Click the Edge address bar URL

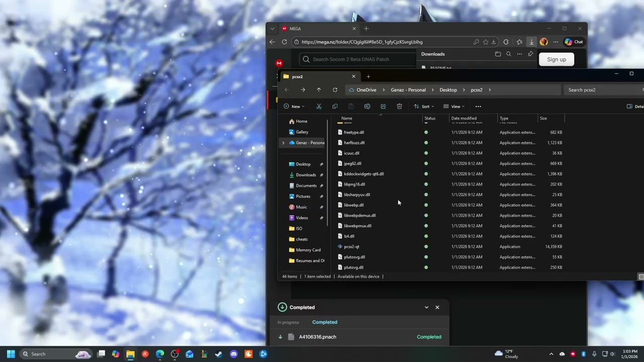[362, 42]
